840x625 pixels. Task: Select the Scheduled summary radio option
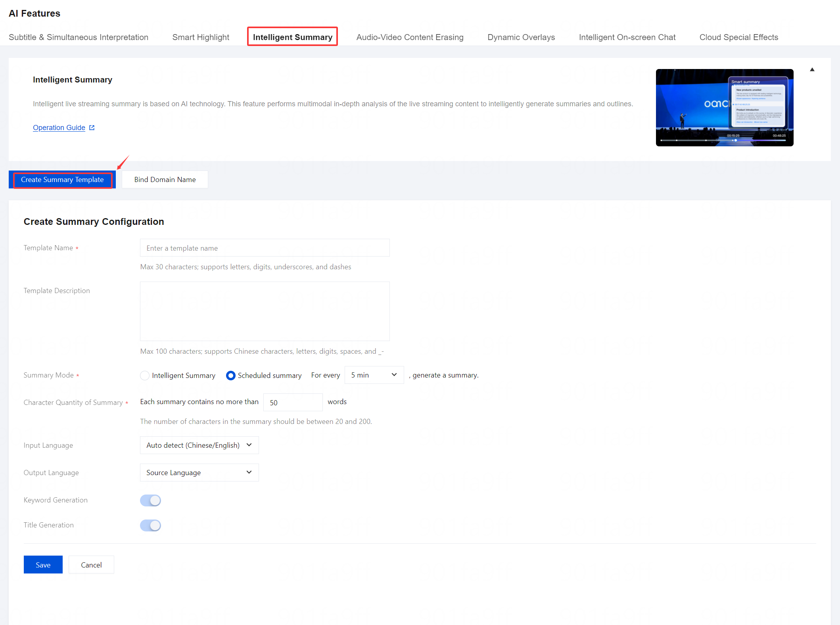230,375
